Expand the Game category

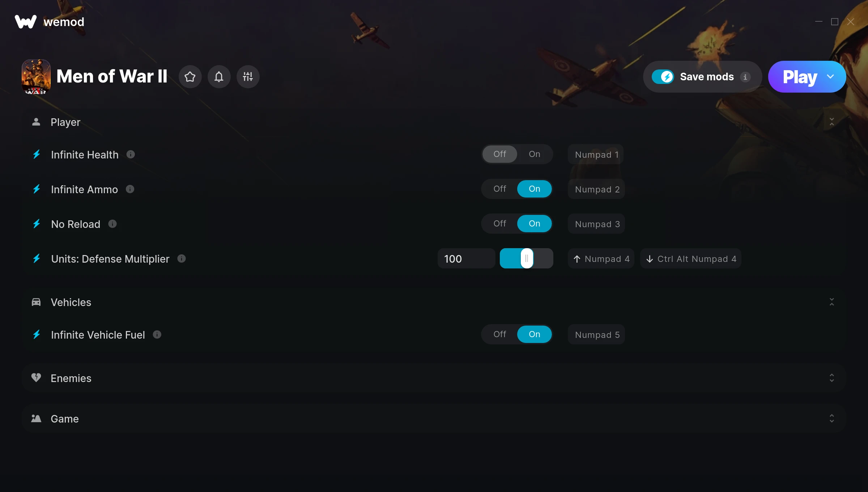831,418
